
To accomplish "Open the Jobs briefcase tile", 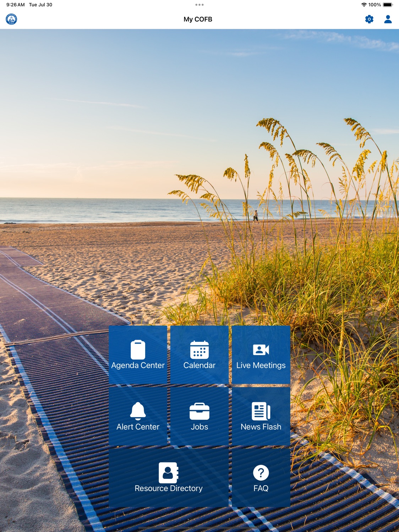I will point(199,416).
